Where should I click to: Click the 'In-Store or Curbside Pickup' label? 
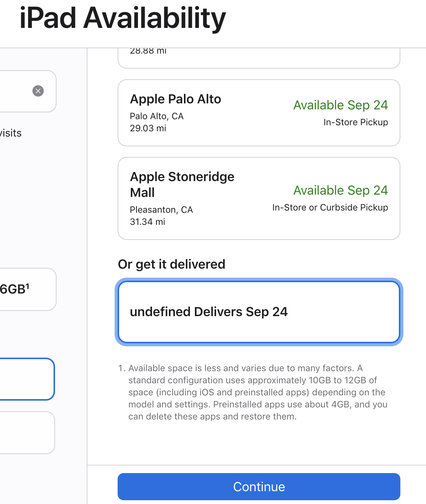(330, 207)
